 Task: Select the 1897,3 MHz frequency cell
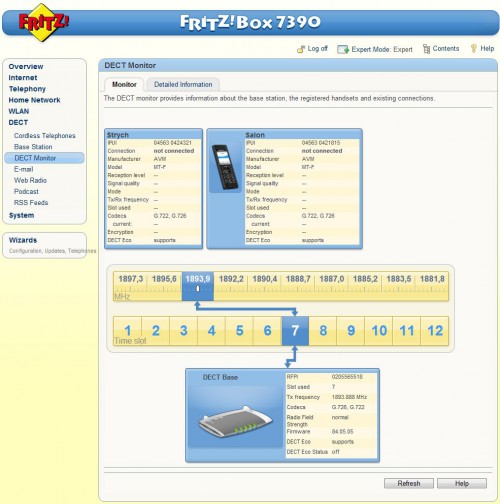130,286
